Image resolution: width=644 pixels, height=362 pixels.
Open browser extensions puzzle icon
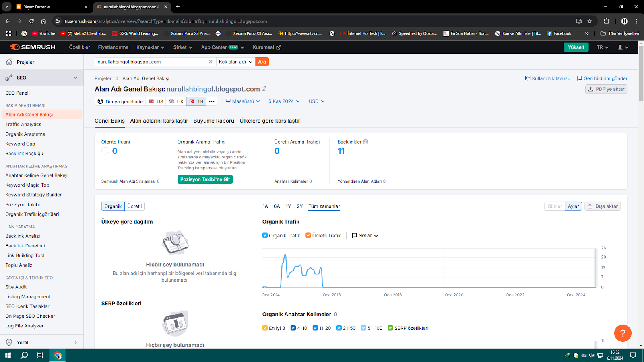(607, 21)
